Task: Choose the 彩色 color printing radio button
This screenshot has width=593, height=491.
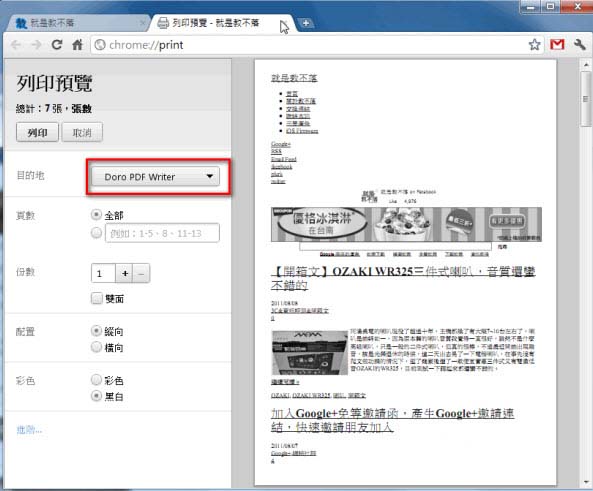Action: [x=96, y=380]
